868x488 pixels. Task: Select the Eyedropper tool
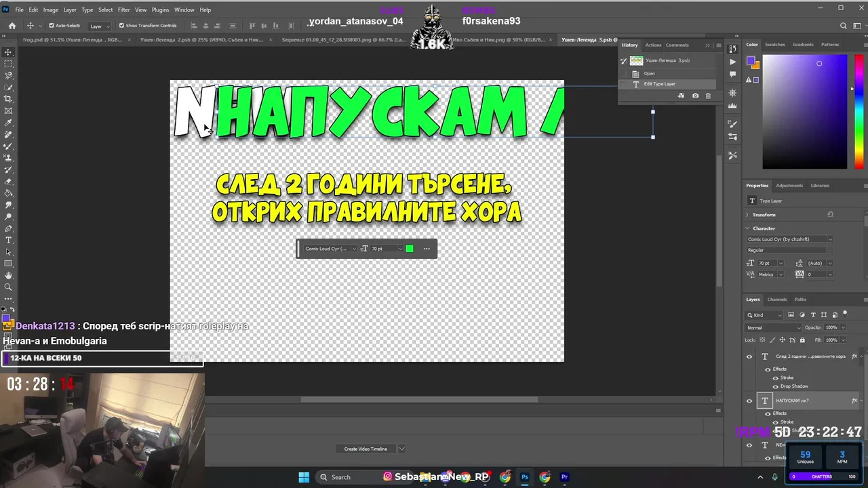click(8, 123)
